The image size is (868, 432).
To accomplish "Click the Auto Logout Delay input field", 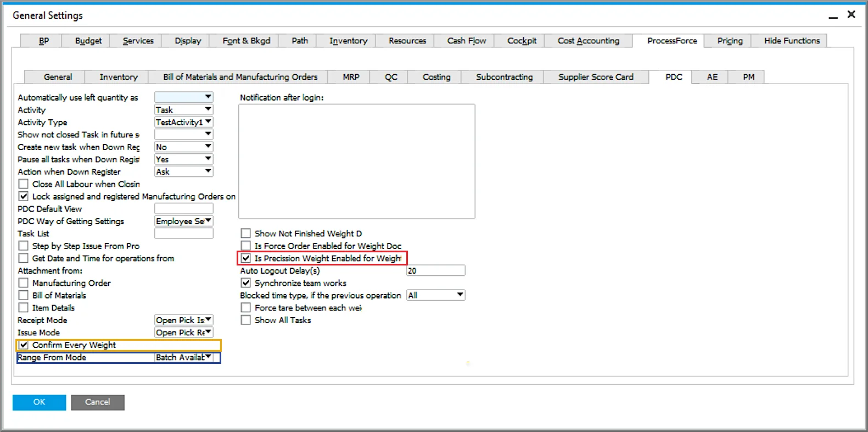I will [x=436, y=270].
